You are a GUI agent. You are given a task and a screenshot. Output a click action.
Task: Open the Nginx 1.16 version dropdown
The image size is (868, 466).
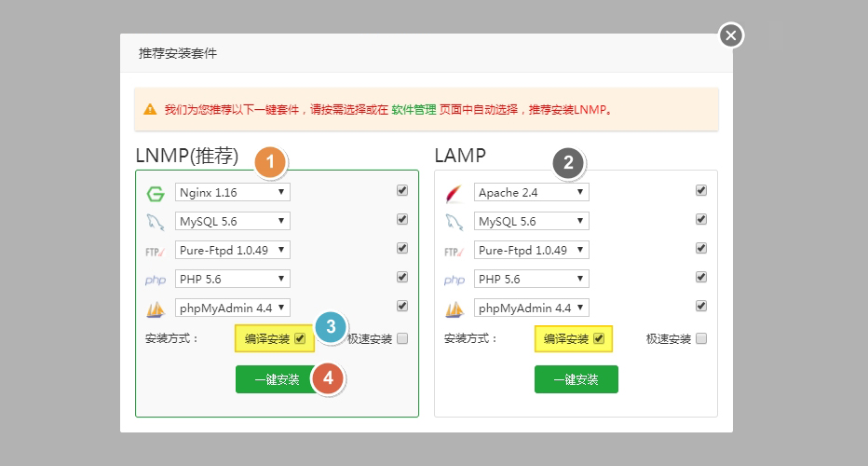point(233,192)
